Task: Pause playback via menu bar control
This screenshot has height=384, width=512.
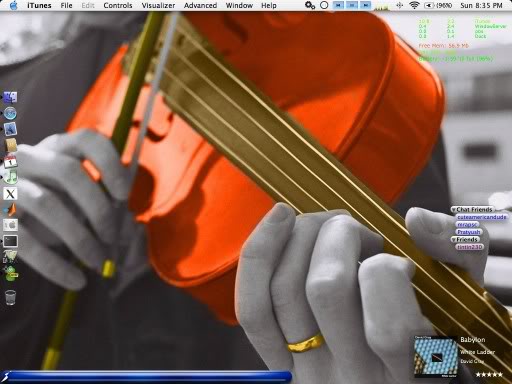Action: 352,5
